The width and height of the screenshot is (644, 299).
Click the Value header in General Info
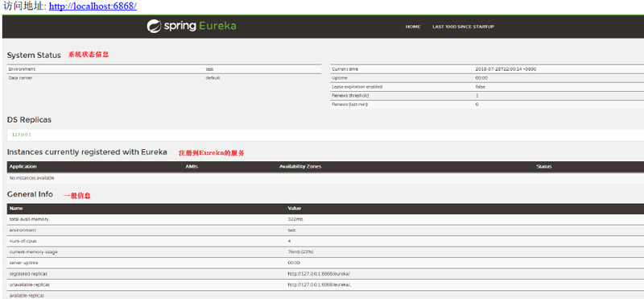[294, 209]
